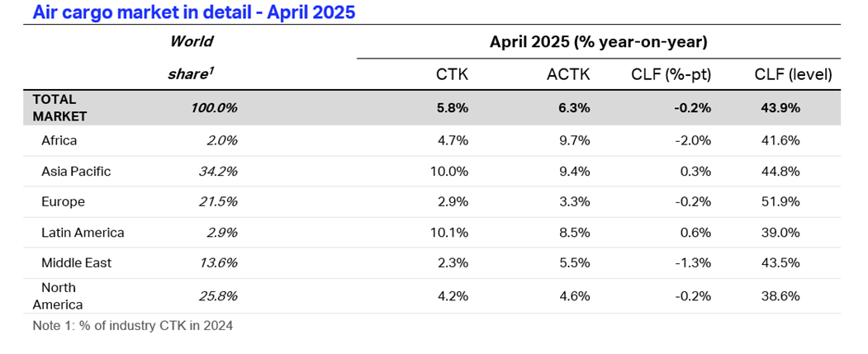Click the ACTK column header
The width and height of the screenshot is (868, 354).
pyautogui.click(x=568, y=75)
